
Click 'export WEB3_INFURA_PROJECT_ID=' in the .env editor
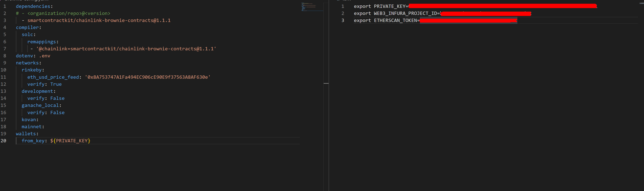(397, 13)
